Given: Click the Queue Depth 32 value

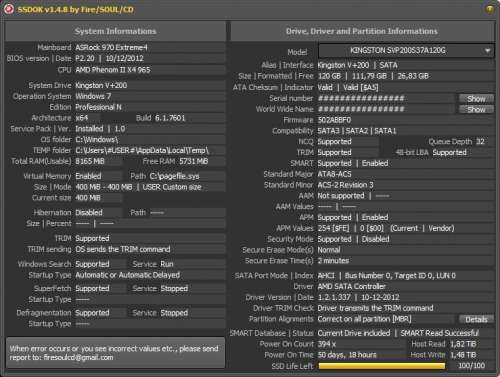Looking at the screenshot, I should [480, 142].
